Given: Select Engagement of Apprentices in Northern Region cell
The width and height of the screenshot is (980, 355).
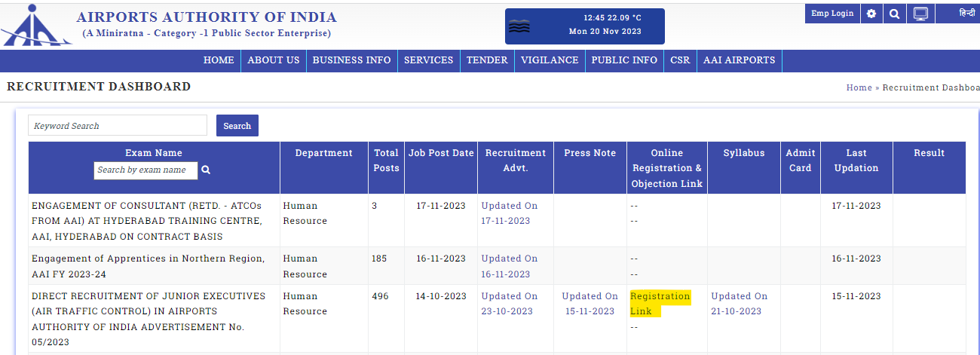Looking at the screenshot, I should [x=154, y=266].
